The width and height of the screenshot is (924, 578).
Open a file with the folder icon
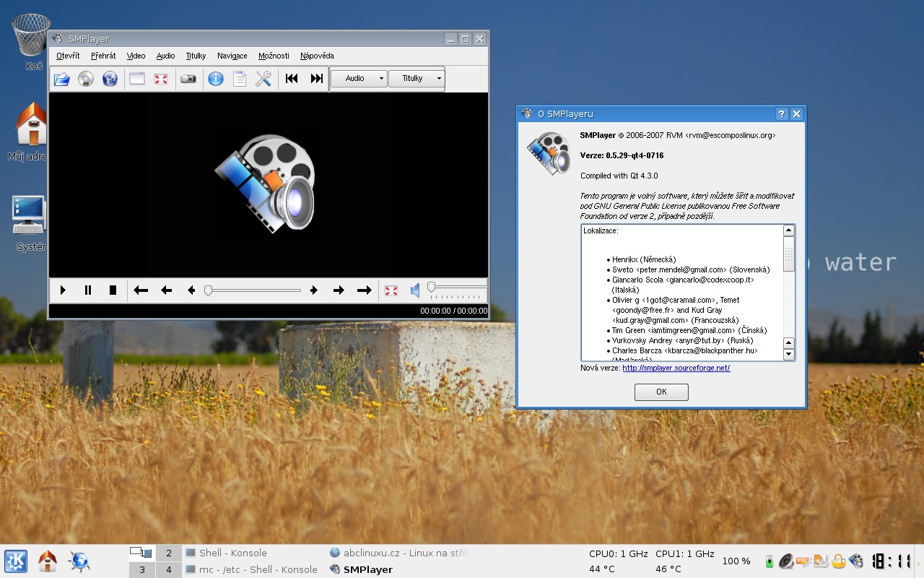click(x=62, y=79)
